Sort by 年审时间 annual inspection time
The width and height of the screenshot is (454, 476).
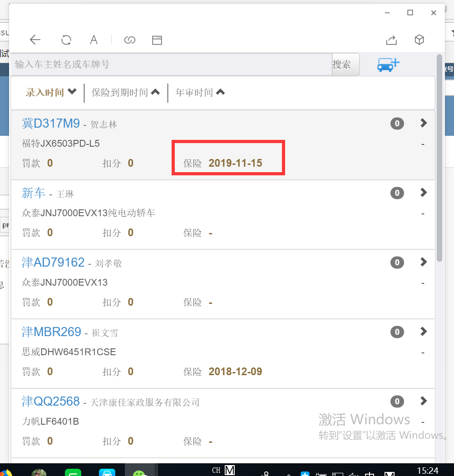point(200,92)
